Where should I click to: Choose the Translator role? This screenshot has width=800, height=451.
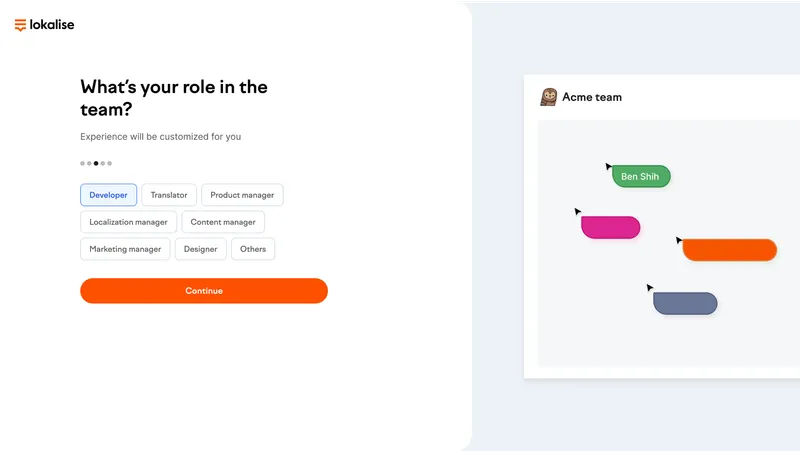click(169, 195)
